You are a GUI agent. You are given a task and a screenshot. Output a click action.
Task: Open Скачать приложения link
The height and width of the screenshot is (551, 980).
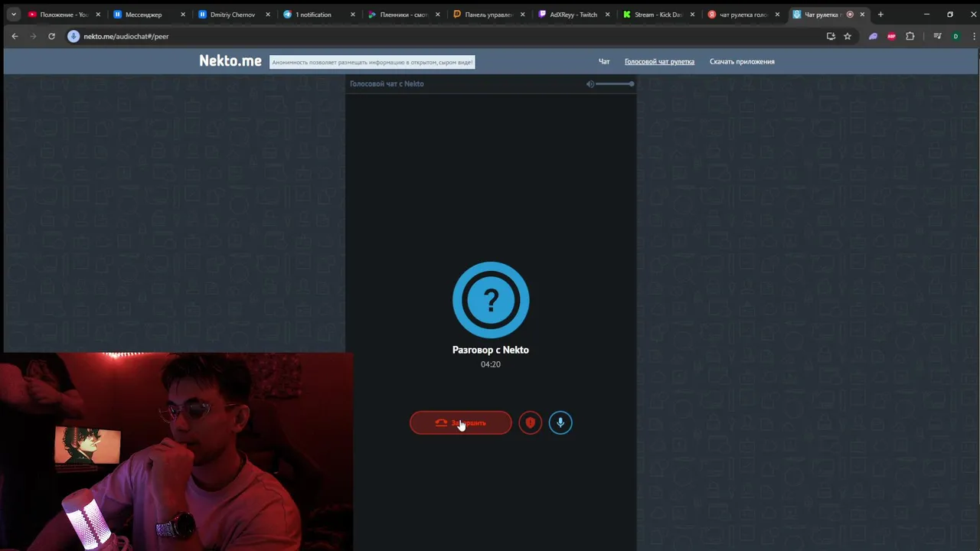point(742,61)
